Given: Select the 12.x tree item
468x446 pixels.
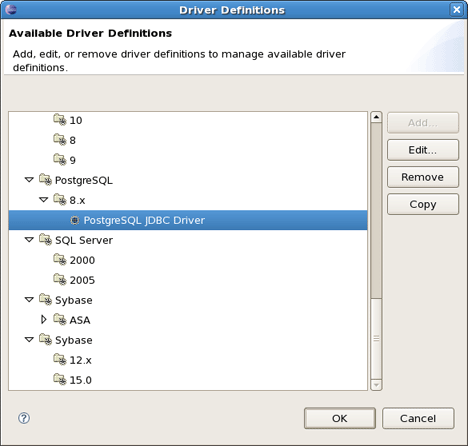Looking at the screenshot, I should tap(80, 360).
